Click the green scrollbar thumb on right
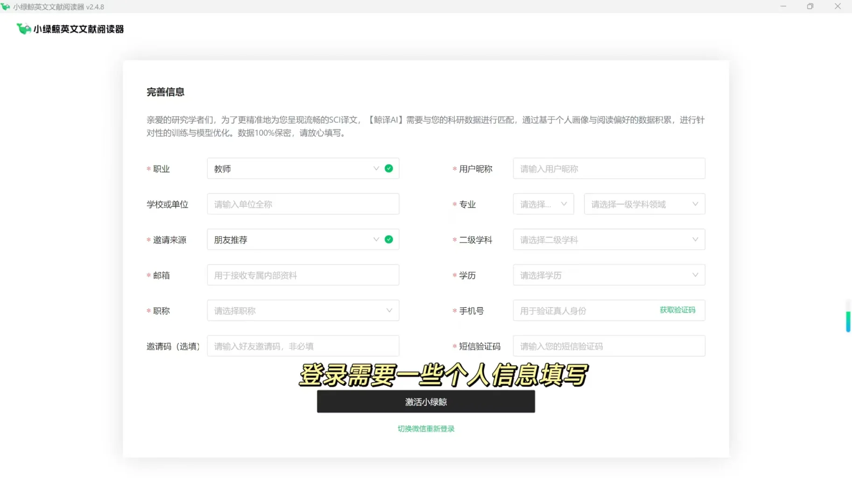852x504 pixels. coord(848,321)
